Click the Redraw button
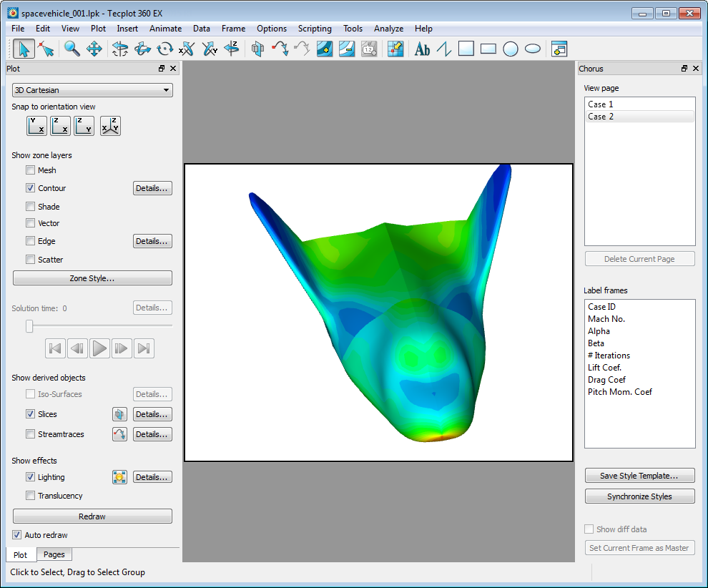The width and height of the screenshot is (708, 588). [x=92, y=516]
